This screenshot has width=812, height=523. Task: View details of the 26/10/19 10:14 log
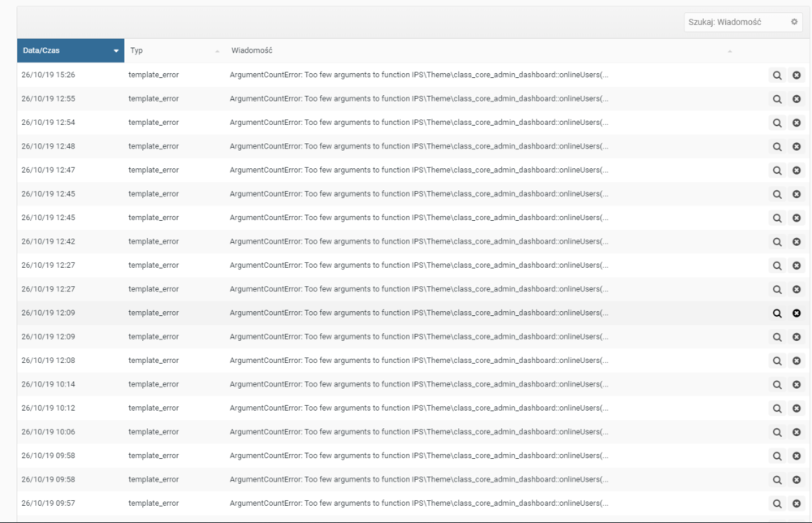coord(777,385)
